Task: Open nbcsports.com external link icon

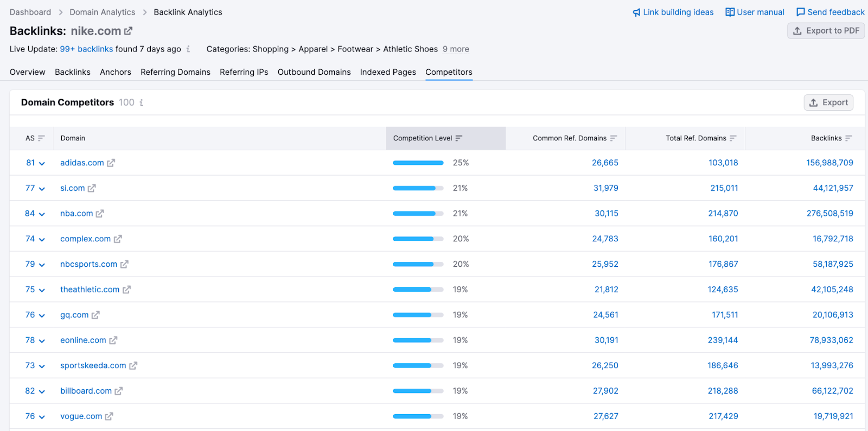Action: (124, 265)
